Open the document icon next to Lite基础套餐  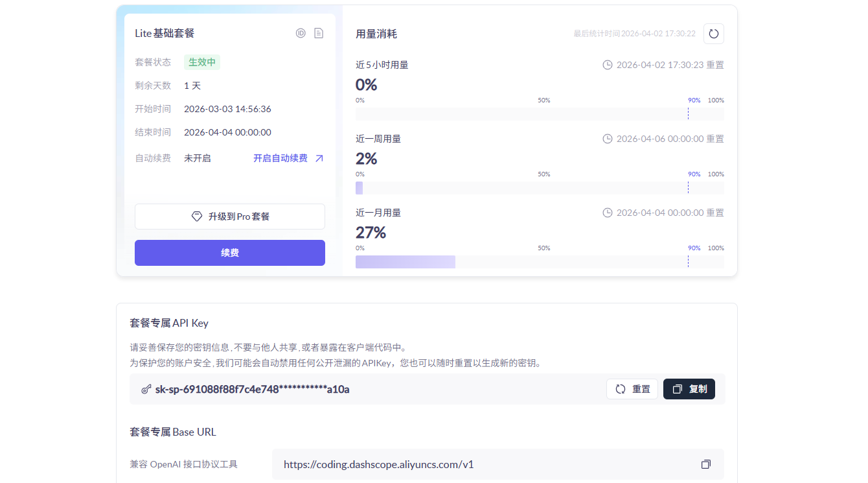click(x=319, y=33)
